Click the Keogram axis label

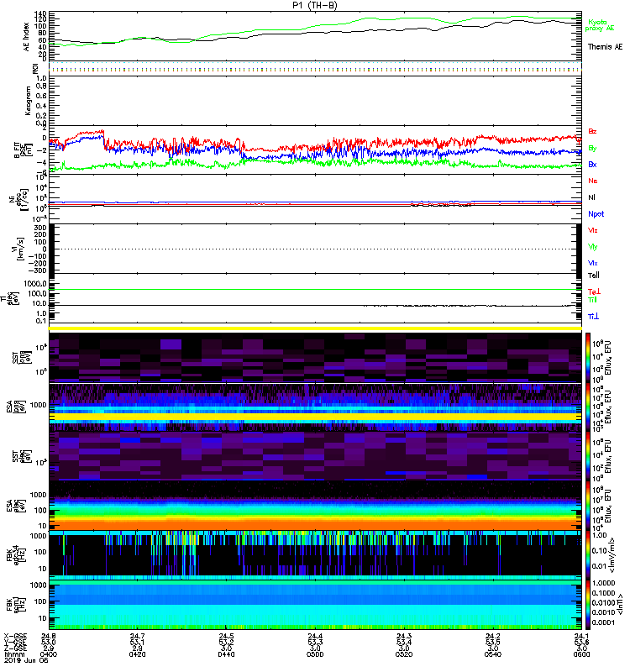pyautogui.click(x=28, y=100)
